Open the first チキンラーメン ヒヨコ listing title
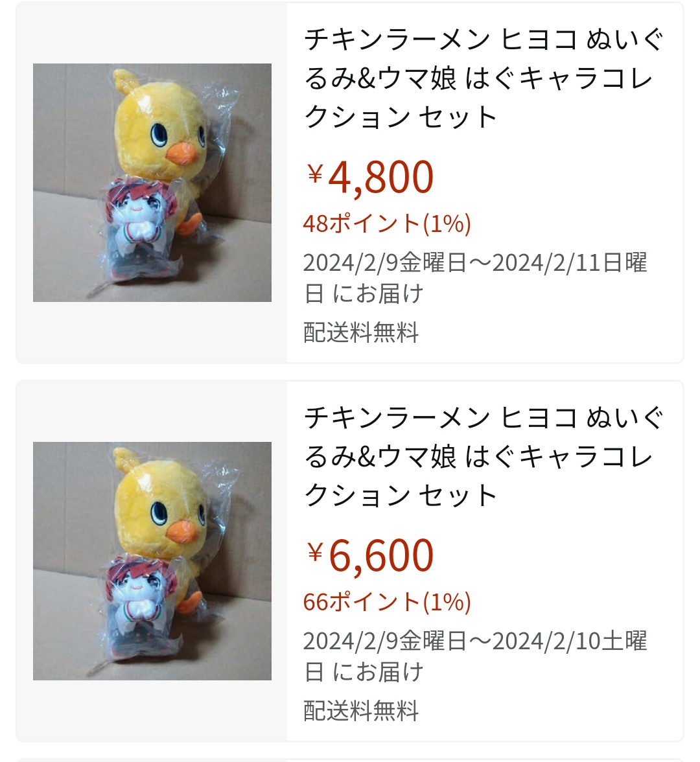The image size is (700, 762). coord(484,78)
